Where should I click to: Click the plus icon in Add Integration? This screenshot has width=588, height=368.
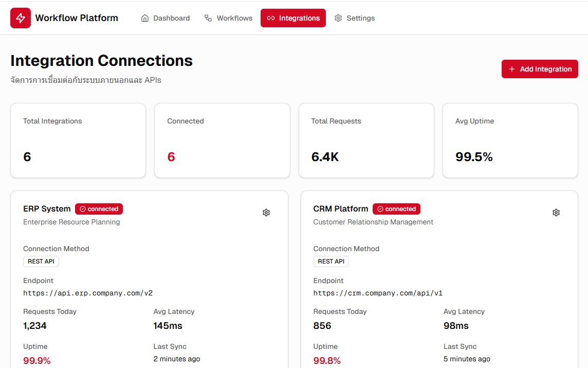[x=511, y=69]
